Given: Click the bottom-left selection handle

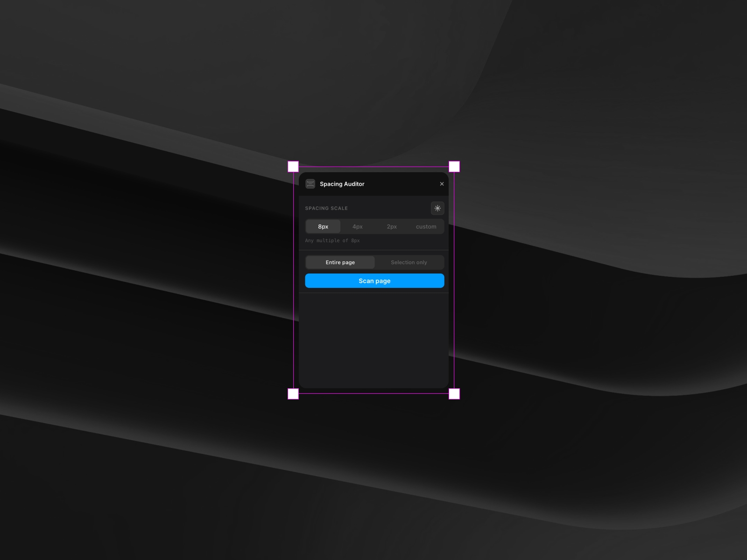Looking at the screenshot, I should tap(293, 394).
